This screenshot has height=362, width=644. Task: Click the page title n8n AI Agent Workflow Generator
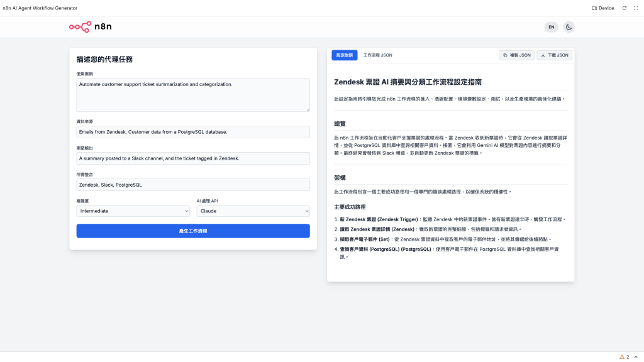40,8
